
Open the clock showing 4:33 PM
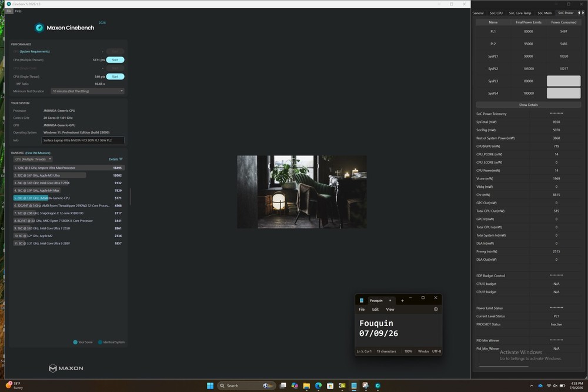[576, 386]
